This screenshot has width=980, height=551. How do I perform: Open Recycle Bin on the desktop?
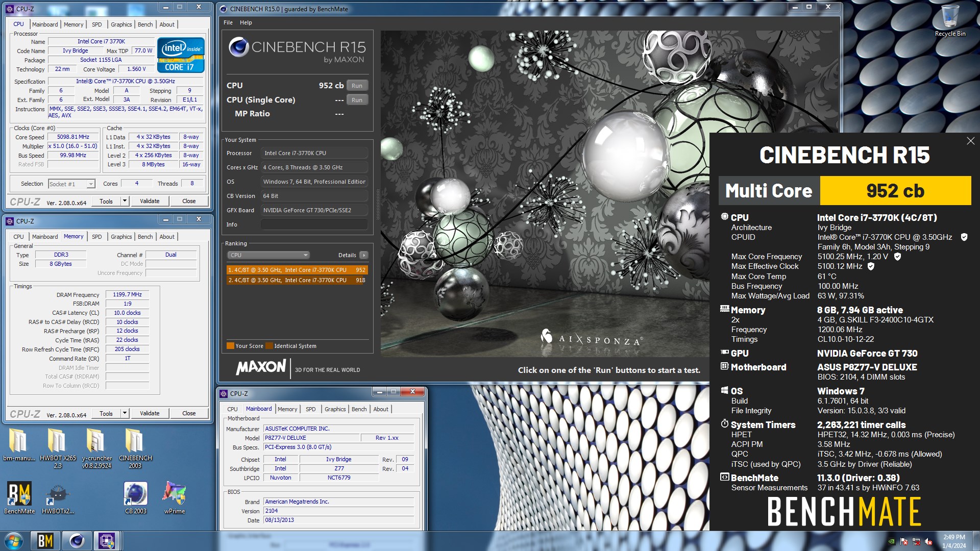coord(949,20)
